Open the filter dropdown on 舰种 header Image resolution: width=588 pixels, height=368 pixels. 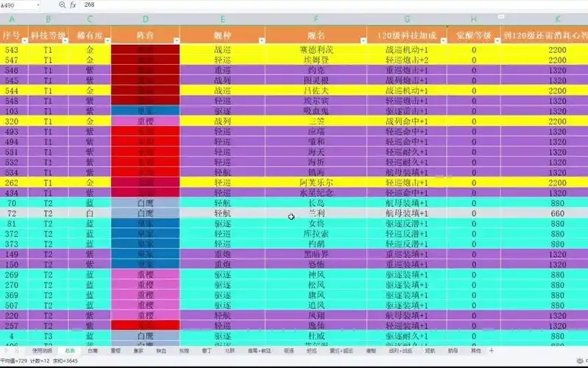tap(262, 40)
